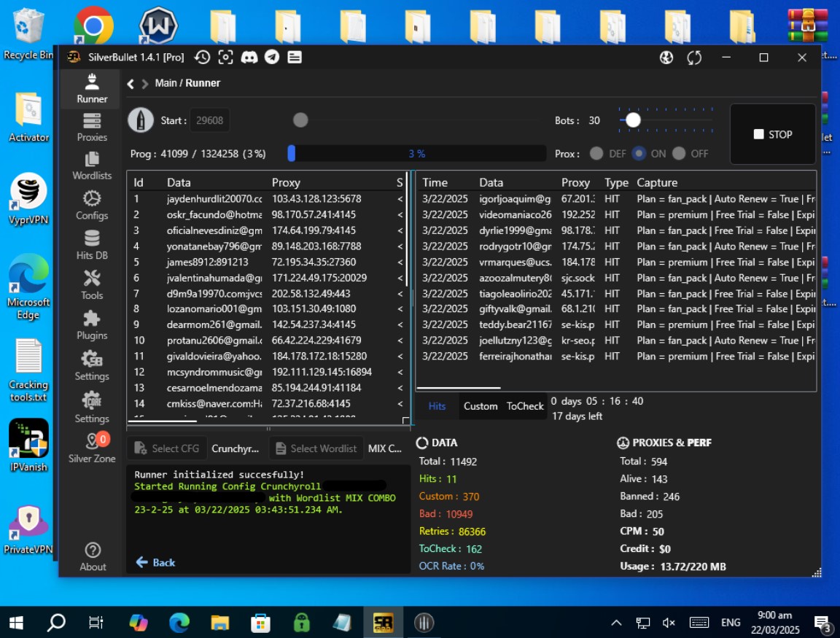Click the Select Wordlist button
840x638 pixels.
[x=316, y=448]
